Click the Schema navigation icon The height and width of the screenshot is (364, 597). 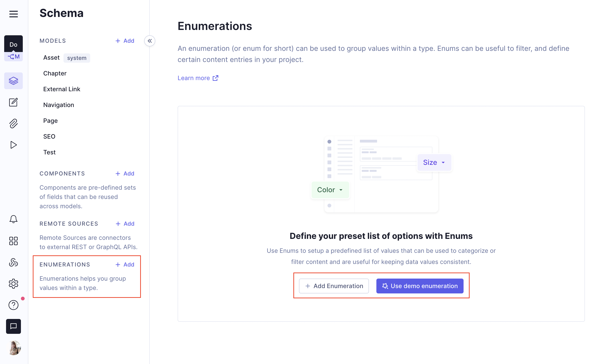pyautogui.click(x=14, y=81)
